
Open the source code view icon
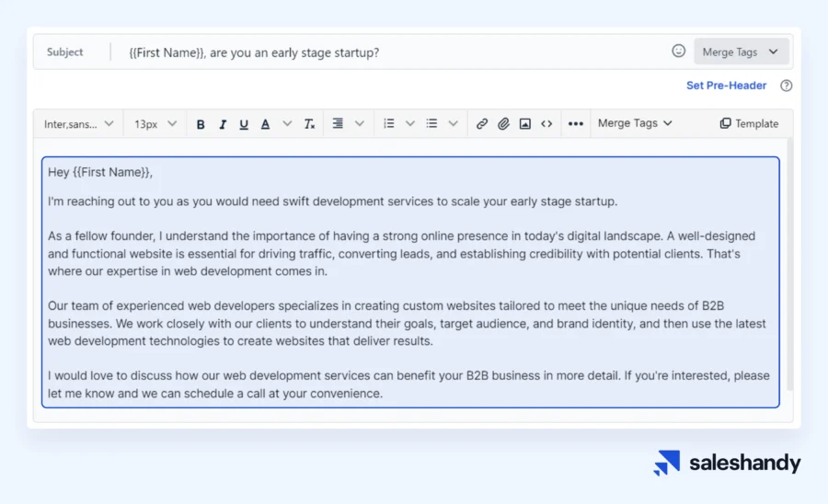[x=546, y=124]
